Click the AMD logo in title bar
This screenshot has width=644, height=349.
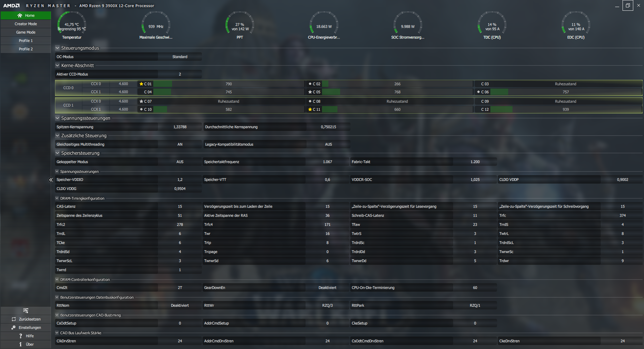(11, 6)
